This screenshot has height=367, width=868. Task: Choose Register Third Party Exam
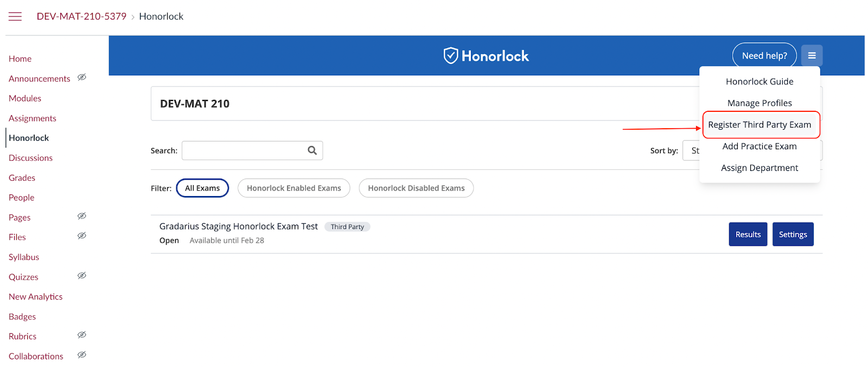click(x=761, y=125)
